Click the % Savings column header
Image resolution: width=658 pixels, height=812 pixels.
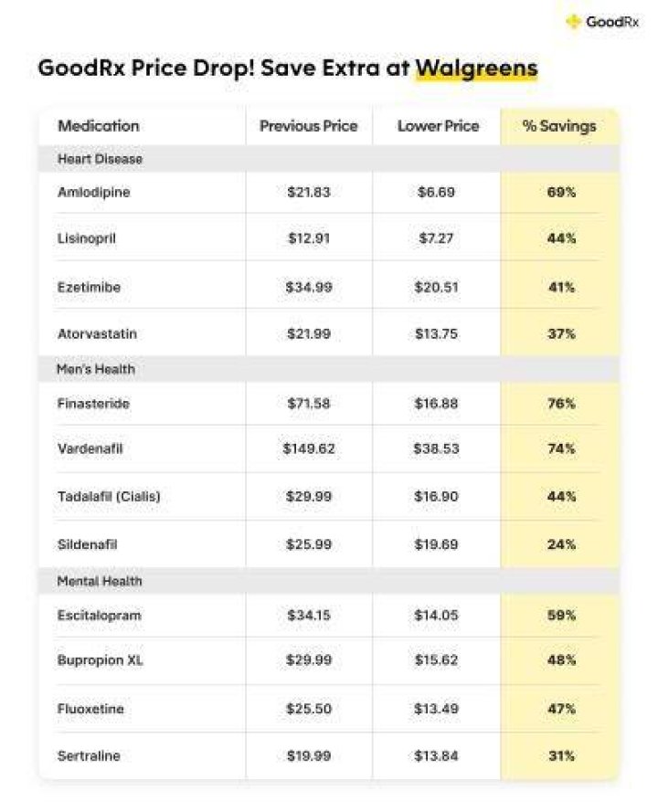(559, 126)
